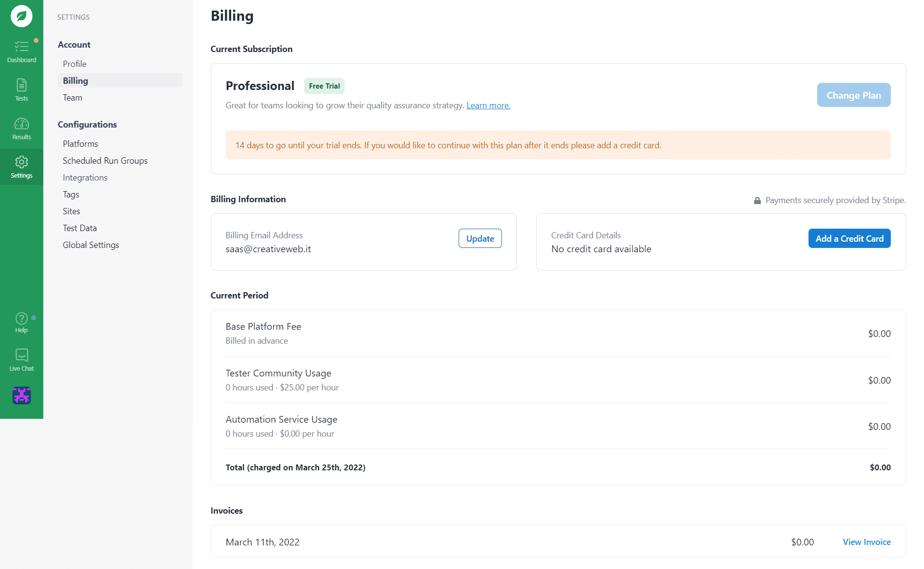The width and height of the screenshot is (924, 569).
Task: Click the Configurations section heading
Action: (x=87, y=124)
